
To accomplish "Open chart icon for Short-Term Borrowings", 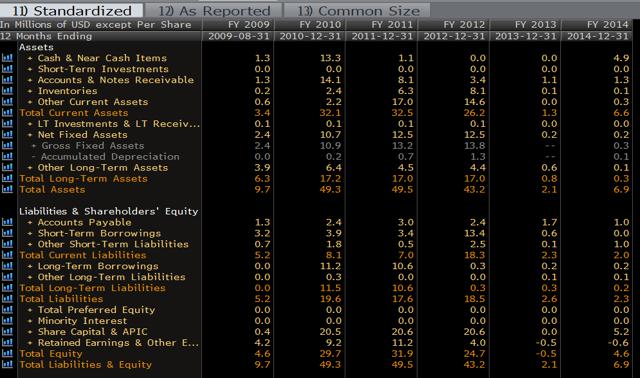I will (x=7, y=233).
